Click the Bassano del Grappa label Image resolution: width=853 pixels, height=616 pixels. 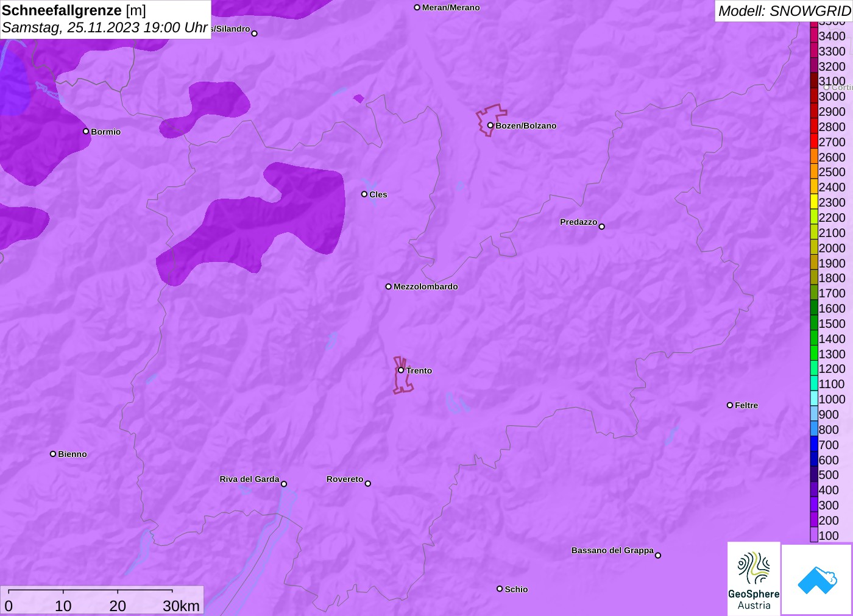612,550
